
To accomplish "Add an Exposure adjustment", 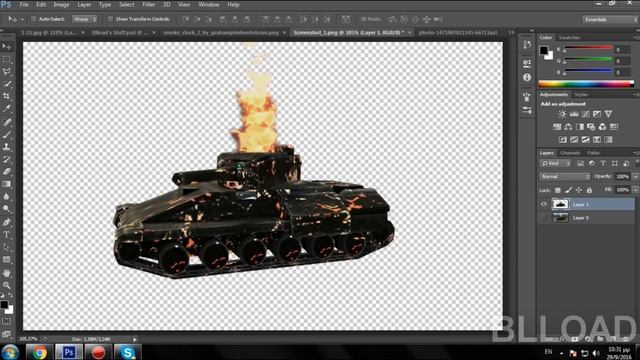I will pos(597,114).
